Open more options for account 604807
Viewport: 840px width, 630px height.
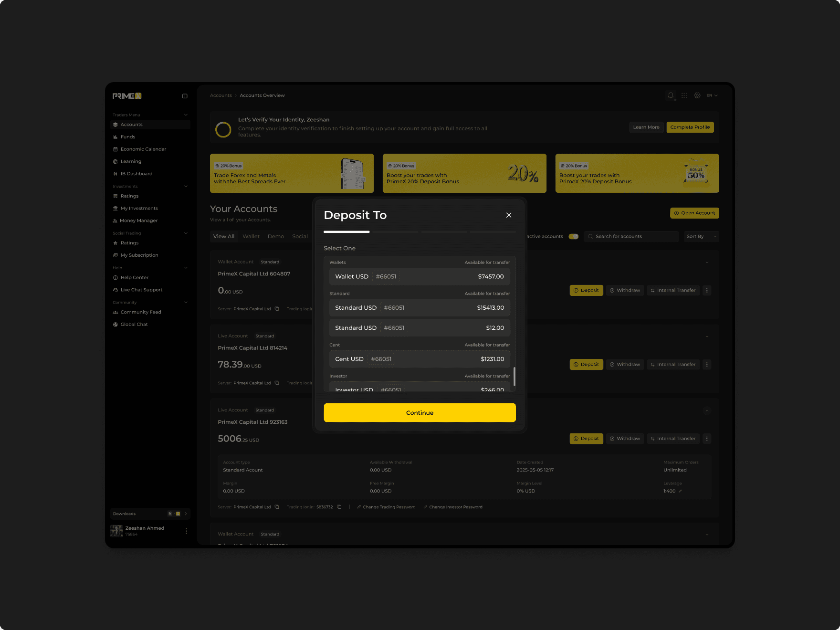707,290
